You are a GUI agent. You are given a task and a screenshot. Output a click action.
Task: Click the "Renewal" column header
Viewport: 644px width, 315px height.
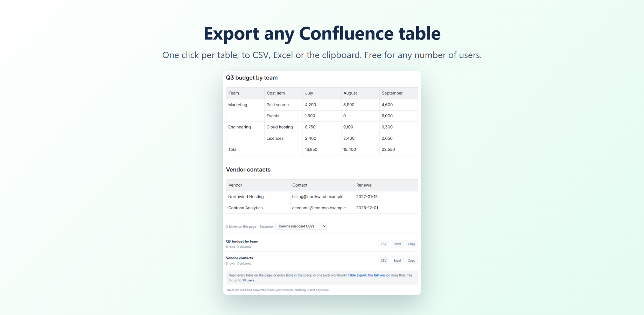pyautogui.click(x=386, y=185)
